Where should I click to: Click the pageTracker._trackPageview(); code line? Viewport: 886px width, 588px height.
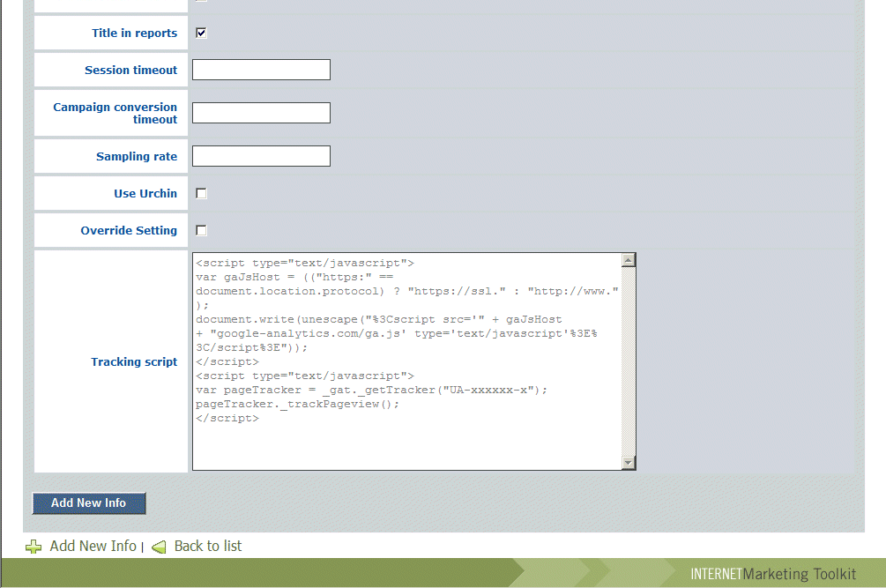297,405
